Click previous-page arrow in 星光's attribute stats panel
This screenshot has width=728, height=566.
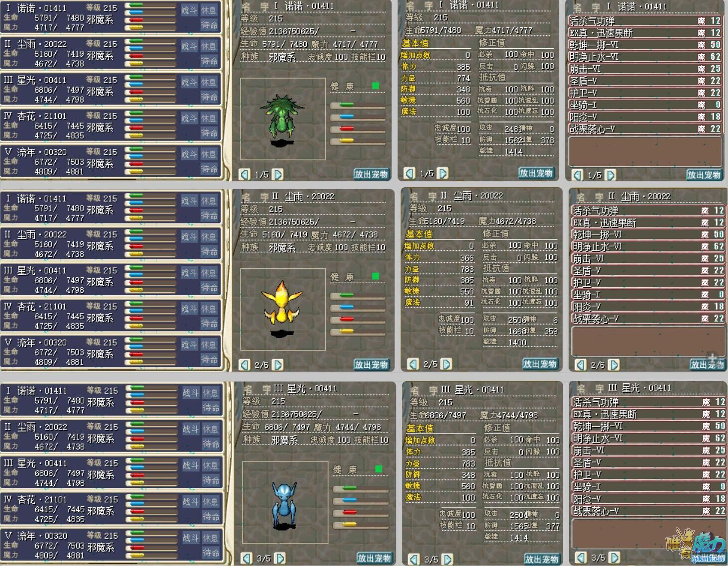point(414,560)
